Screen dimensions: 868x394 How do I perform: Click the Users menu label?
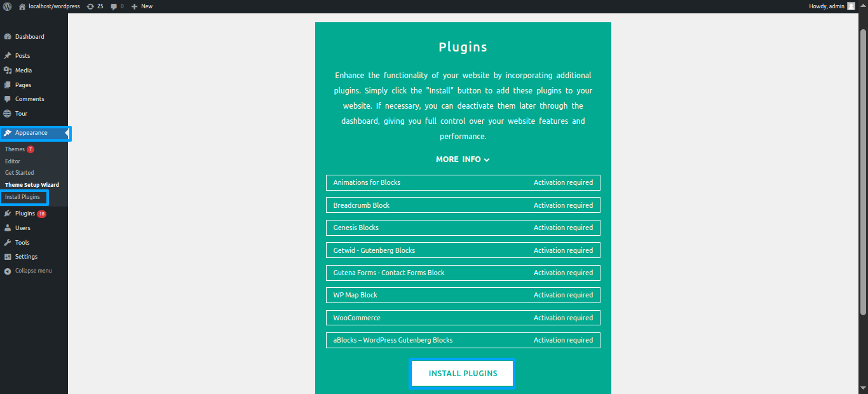tap(23, 228)
